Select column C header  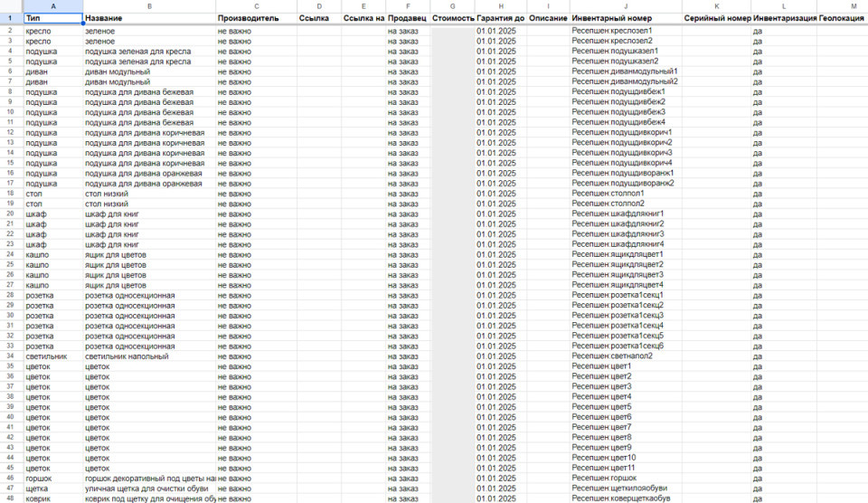pyautogui.click(x=256, y=6)
